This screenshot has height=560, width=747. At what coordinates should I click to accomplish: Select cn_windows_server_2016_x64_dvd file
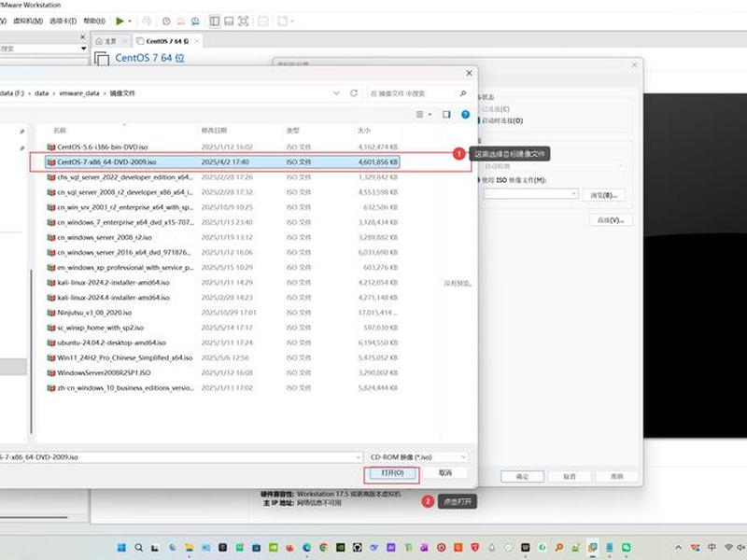pos(222,252)
